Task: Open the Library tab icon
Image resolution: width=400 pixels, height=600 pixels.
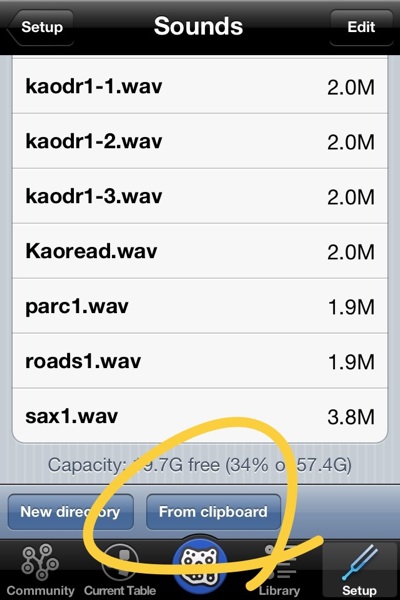Action: point(279,562)
